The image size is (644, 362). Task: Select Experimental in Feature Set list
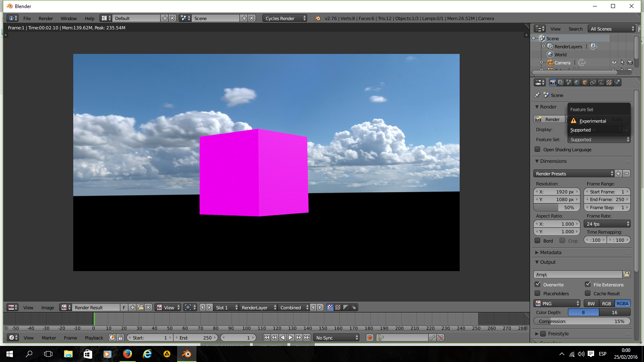pyautogui.click(x=592, y=121)
